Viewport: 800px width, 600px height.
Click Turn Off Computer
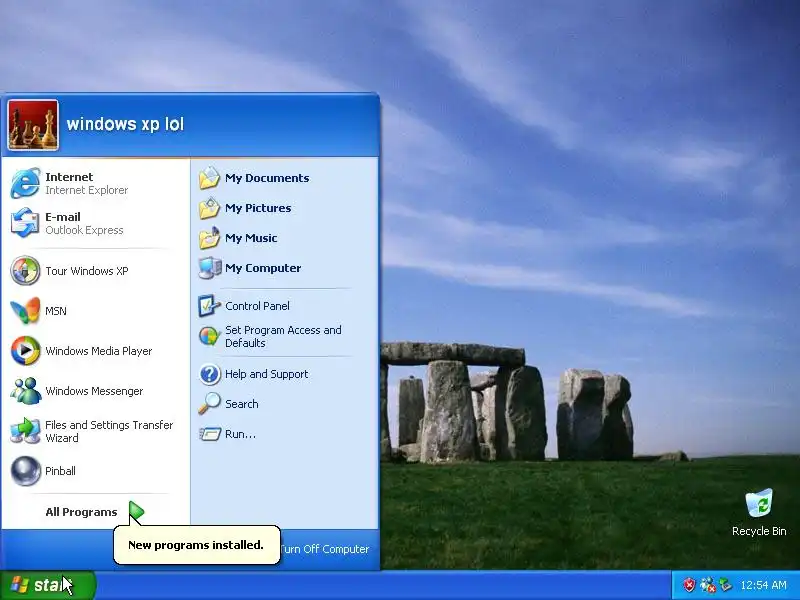(324, 549)
